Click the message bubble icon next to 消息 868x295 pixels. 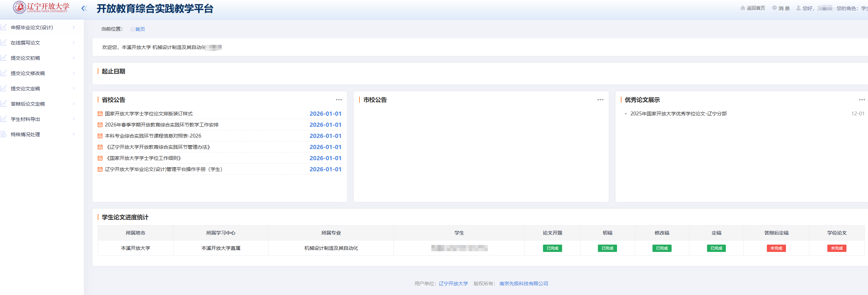pos(774,8)
